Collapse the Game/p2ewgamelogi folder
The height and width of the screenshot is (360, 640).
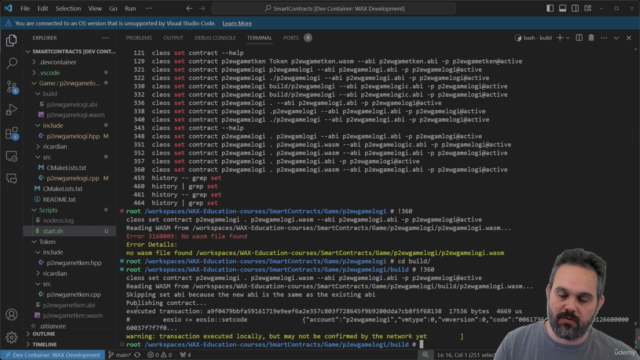click(70, 83)
